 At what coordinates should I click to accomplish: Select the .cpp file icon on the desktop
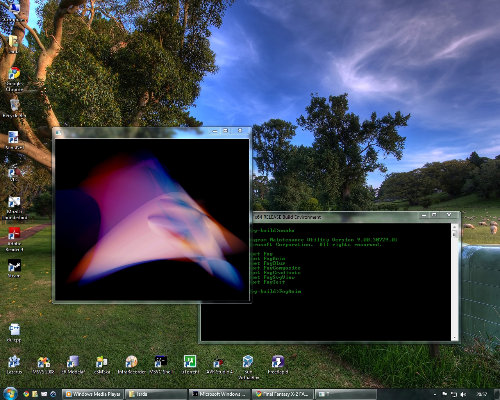pyautogui.click(x=14, y=333)
